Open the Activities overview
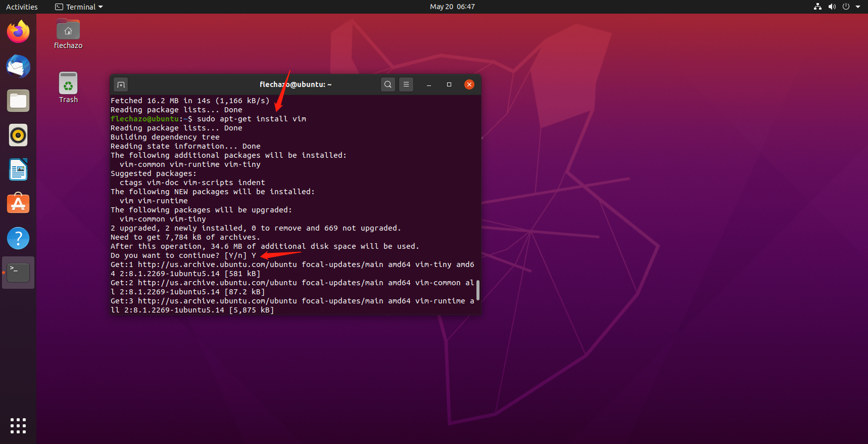The height and width of the screenshot is (444, 868). [22, 7]
